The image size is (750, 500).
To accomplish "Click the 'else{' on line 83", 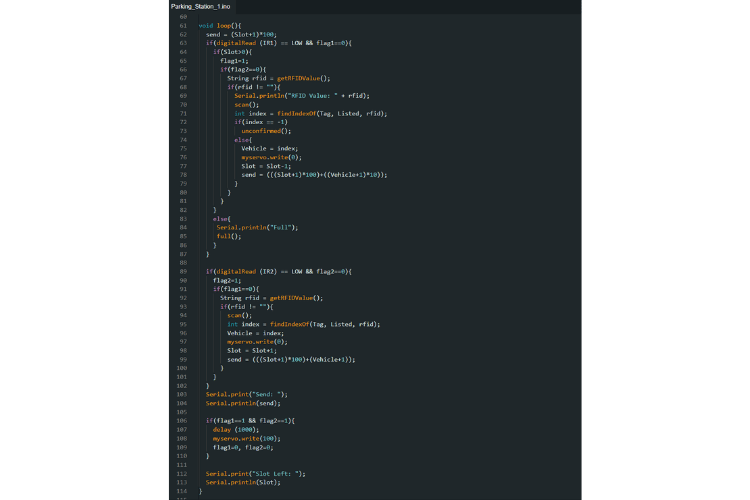I will (x=222, y=219).
